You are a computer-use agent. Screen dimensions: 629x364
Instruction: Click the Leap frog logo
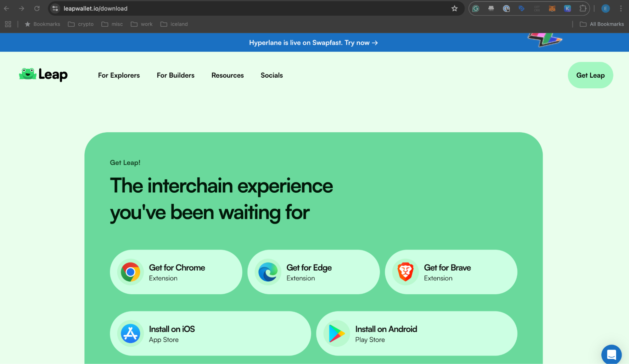pyautogui.click(x=43, y=75)
